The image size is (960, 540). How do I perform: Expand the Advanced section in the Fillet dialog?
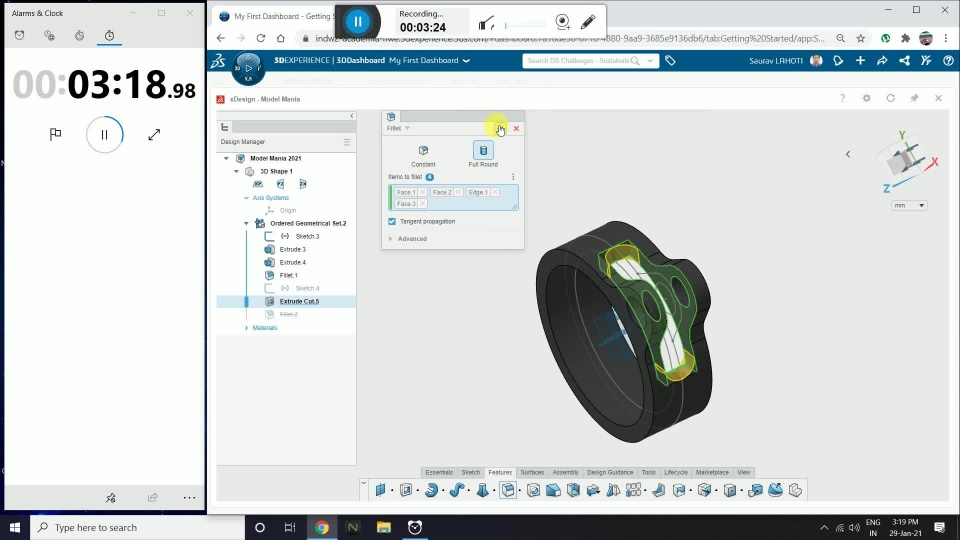coord(390,239)
